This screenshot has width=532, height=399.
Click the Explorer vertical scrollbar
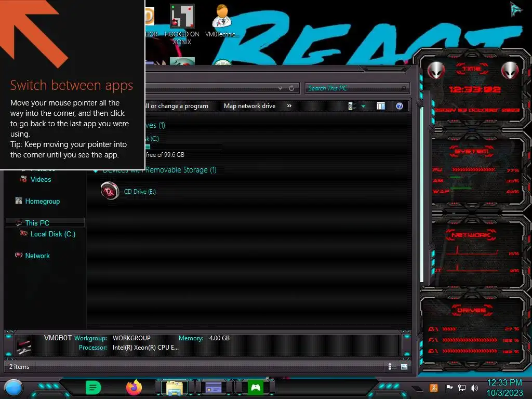[x=422, y=194]
